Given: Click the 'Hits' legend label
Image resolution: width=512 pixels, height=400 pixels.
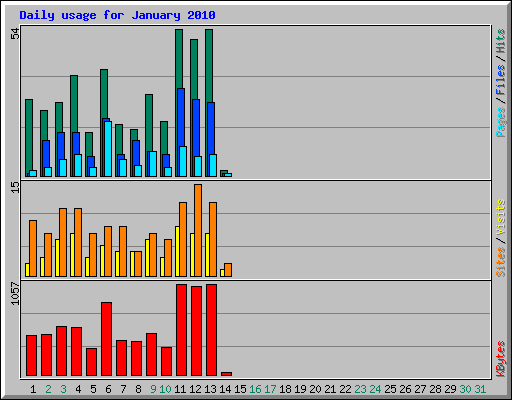Looking at the screenshot, I should coord(500,41).
